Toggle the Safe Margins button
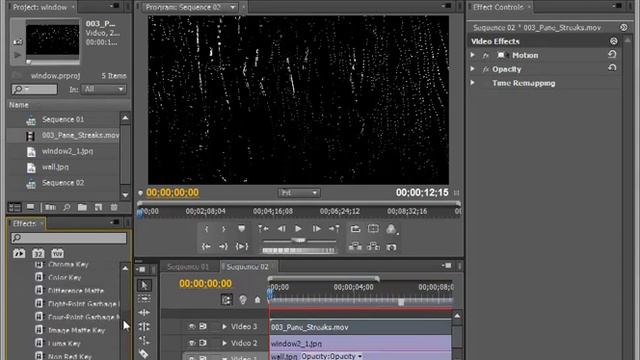 pos(373,229)
